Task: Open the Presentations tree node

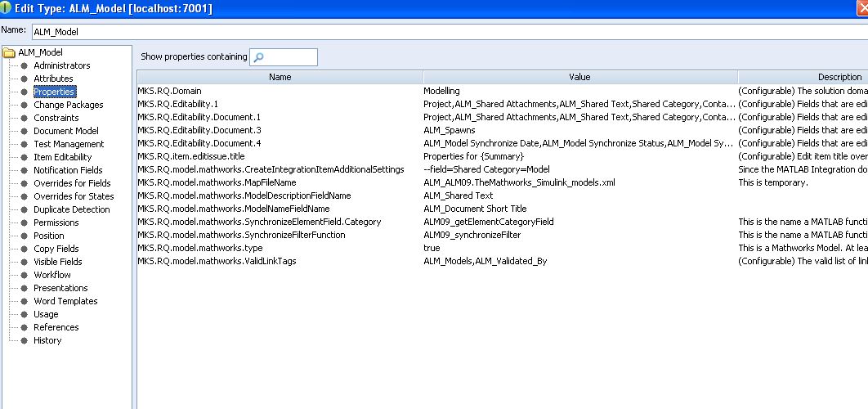Action: click(x=60, y=288)
